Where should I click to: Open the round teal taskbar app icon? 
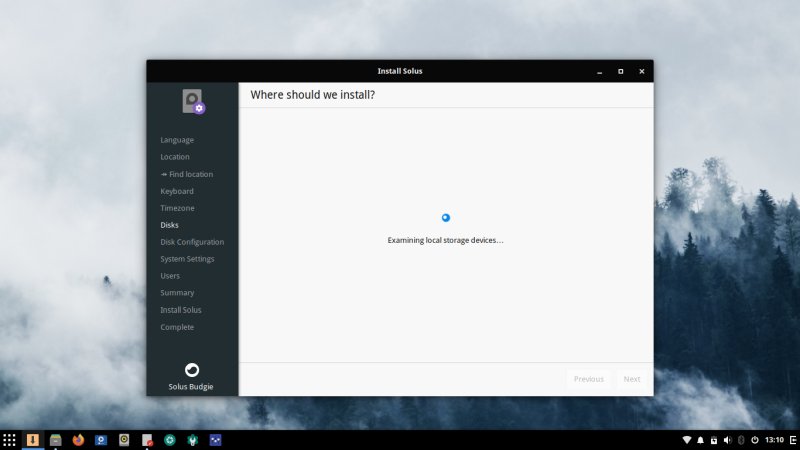click(x=170, y=440)
